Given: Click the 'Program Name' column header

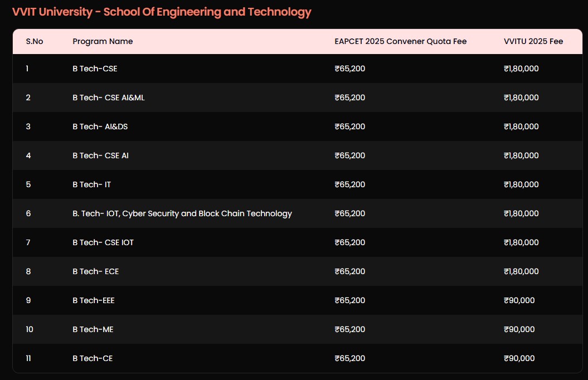Looking at the screenshot, I should click(103, 41).
